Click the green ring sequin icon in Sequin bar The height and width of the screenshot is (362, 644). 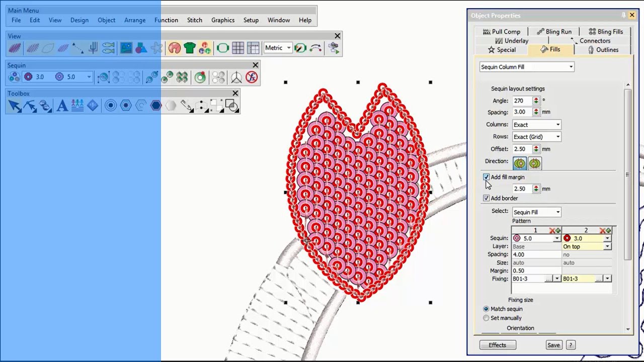click(x=200, y=77)
